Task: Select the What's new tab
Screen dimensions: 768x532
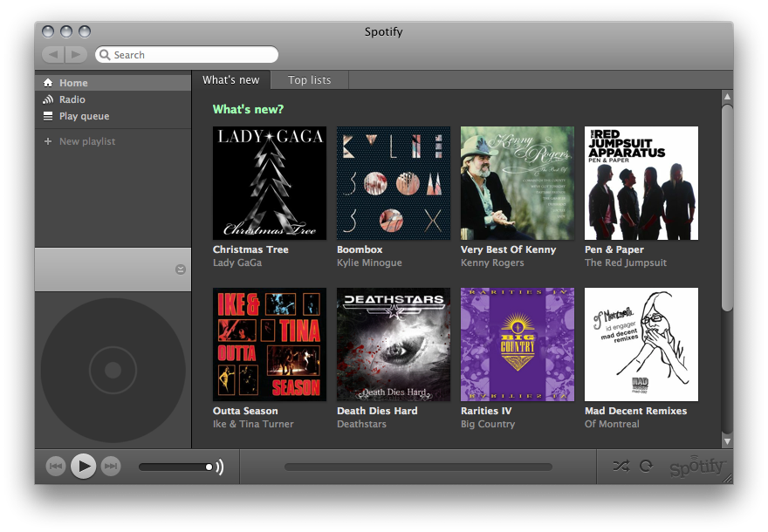Action: pos(231,79)
